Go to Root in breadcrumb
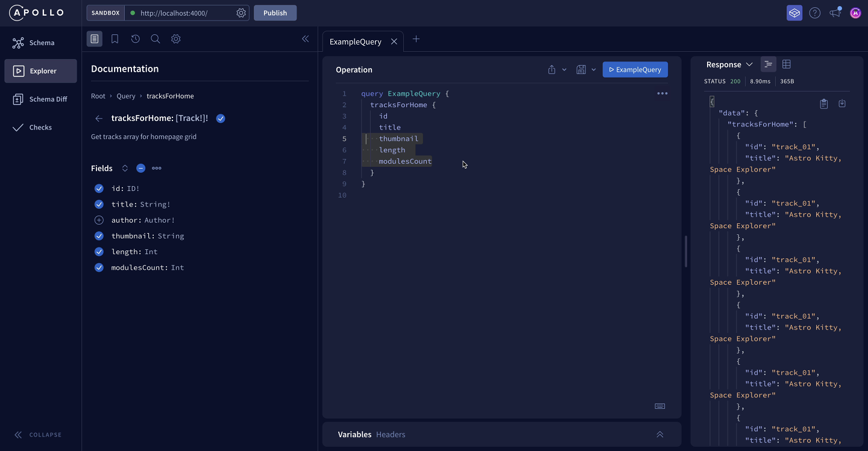Image resolution: width=868 pixels, height=451 pixels. [x=98, y=96]
